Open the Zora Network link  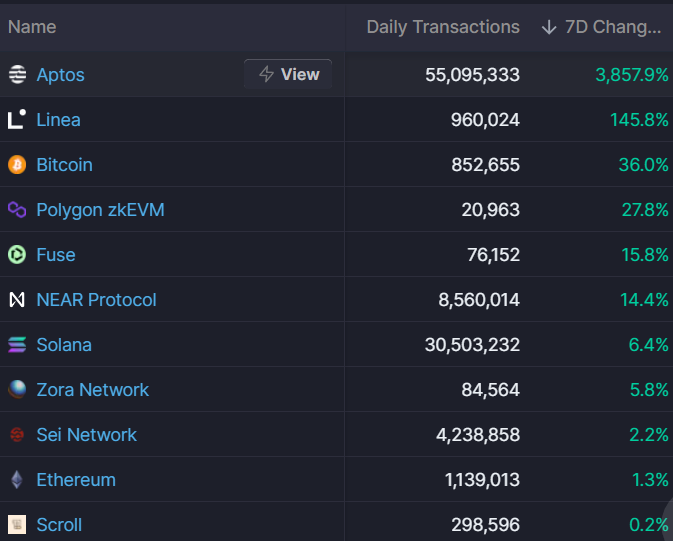click(x=93, y=390)
